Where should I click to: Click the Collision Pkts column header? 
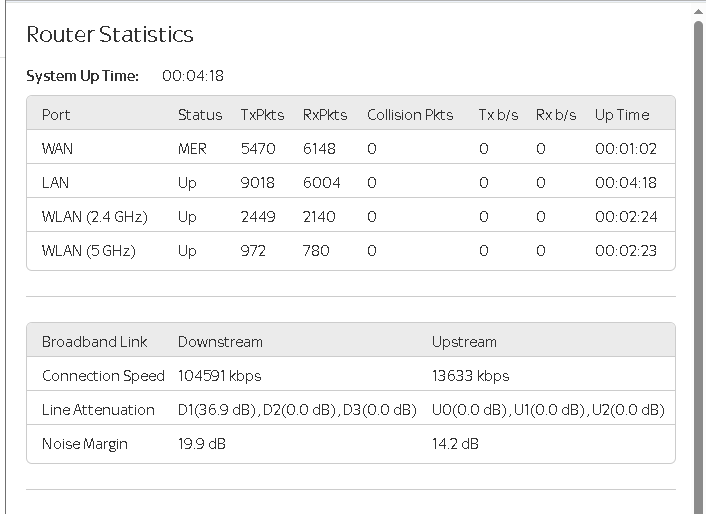(410, 115)
